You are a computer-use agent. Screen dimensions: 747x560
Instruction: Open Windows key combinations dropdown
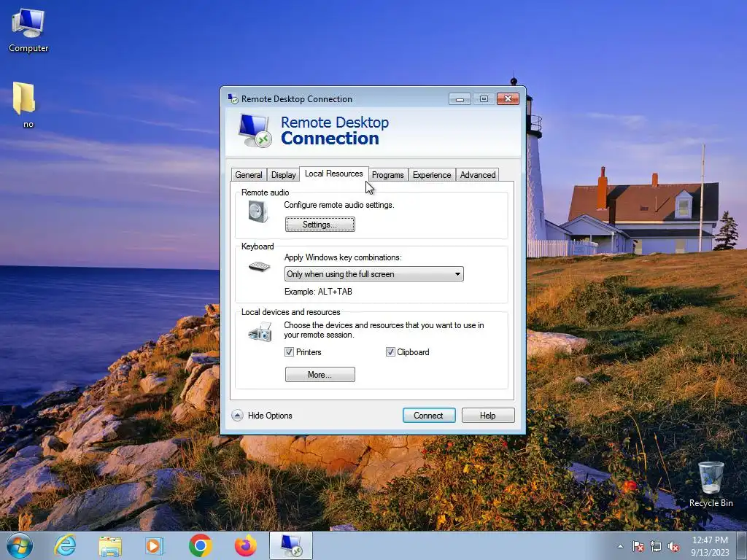pos(373,274)
